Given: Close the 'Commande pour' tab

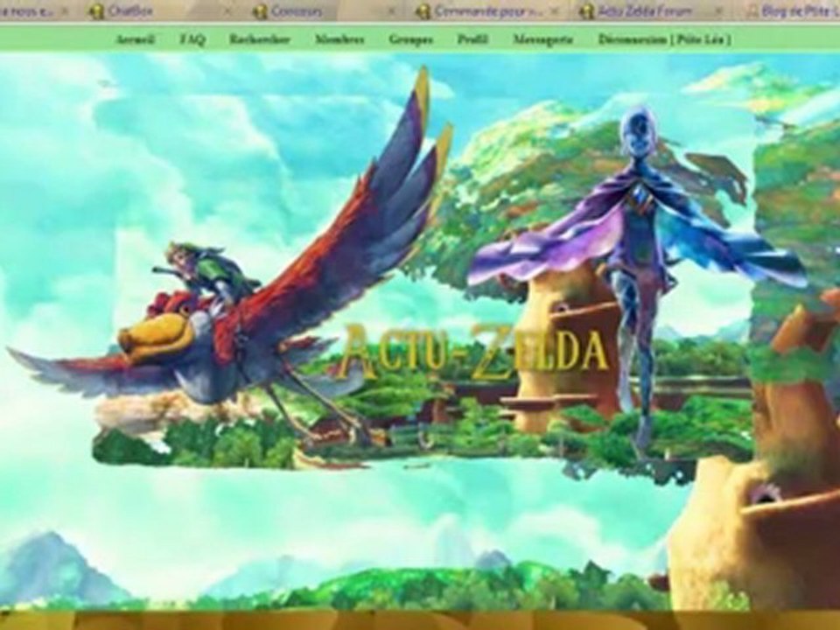Looking at the screenshot, I should pos(556,11).
